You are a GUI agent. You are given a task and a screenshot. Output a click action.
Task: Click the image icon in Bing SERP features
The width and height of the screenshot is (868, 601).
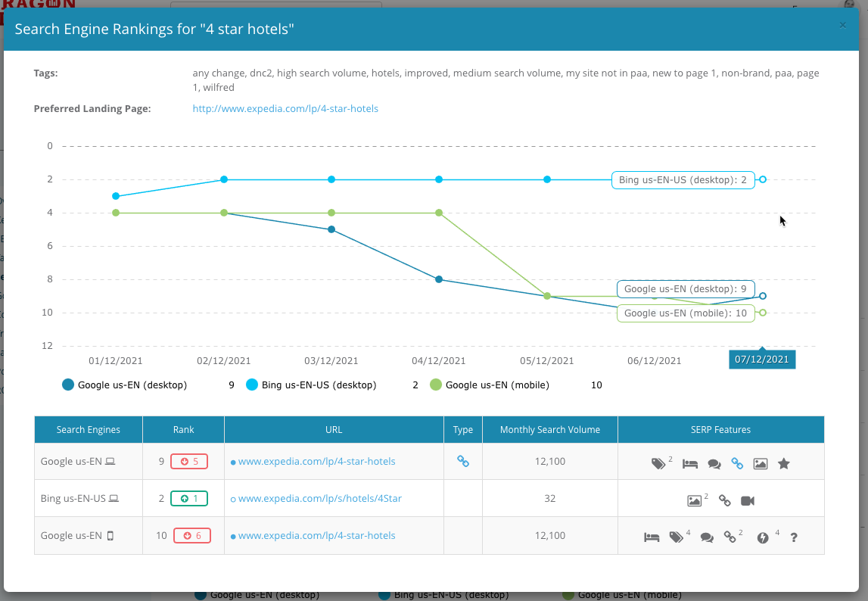694,500
